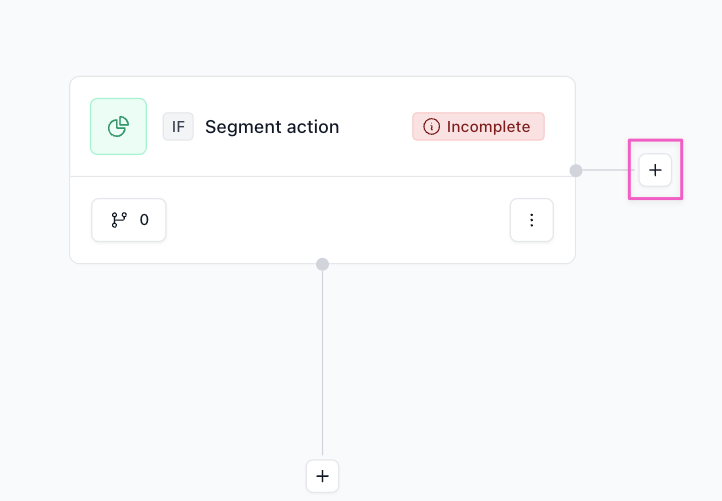Add a step via bottom plus button
This screenshot has width=722, height=501.
[x=322, y=476]
